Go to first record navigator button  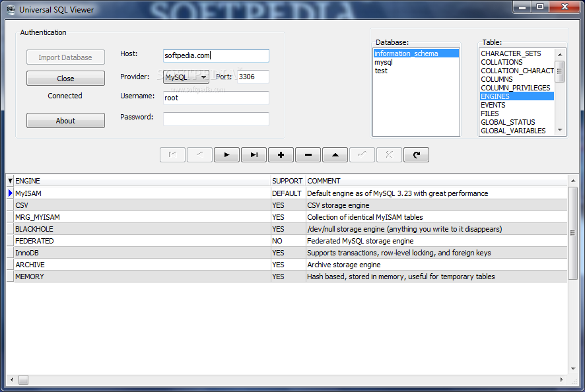172,155
